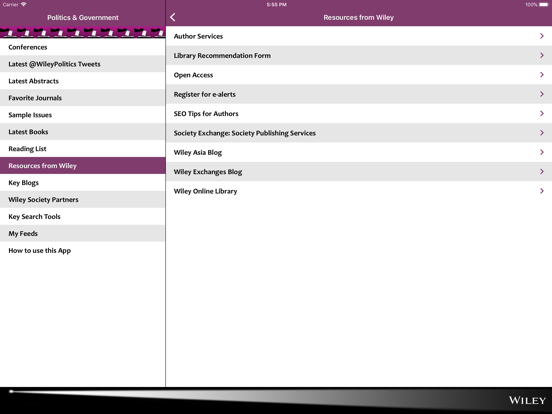The height and width of the screenshot is (414, 552).
Task: Open Society Exchange: Society Publishing Services
Action: [359, 133]
